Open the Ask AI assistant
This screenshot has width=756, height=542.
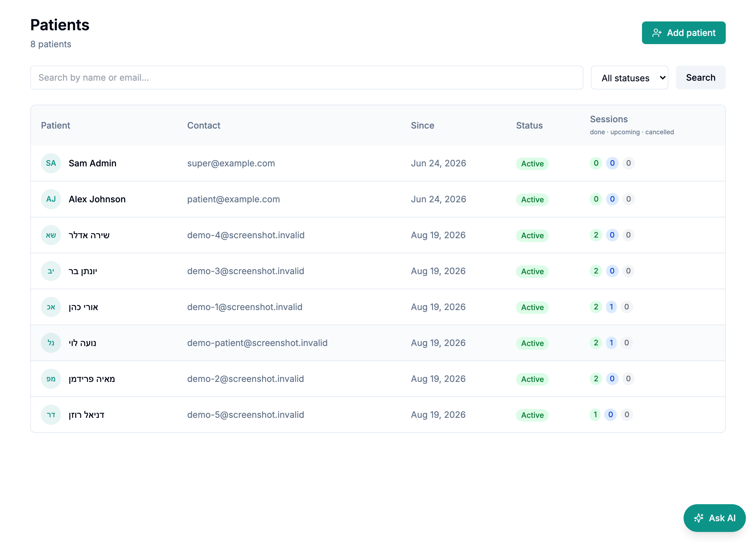click(x=714, y=518)
